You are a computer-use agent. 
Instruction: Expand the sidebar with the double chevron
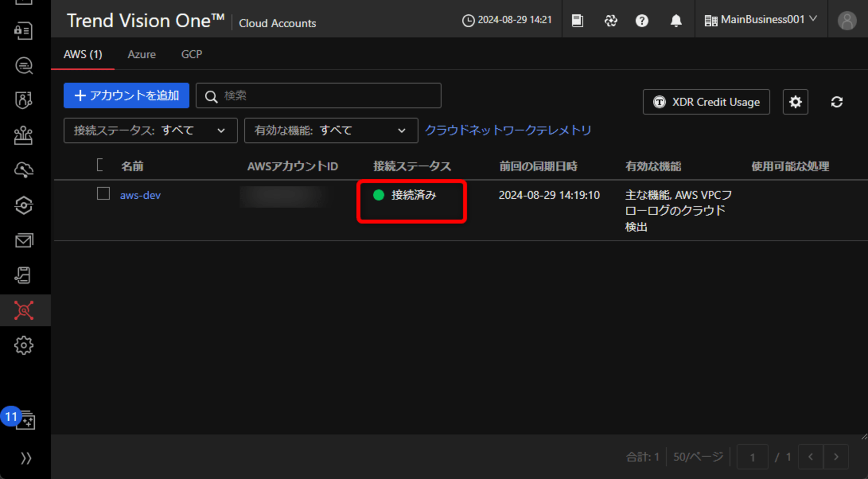(26, 458)
